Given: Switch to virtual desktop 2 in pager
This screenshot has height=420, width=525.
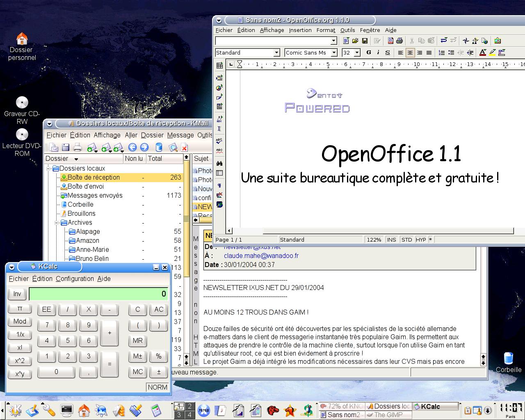Looking at the screenshot, I should pyautogui.click(x=189, y=406).
